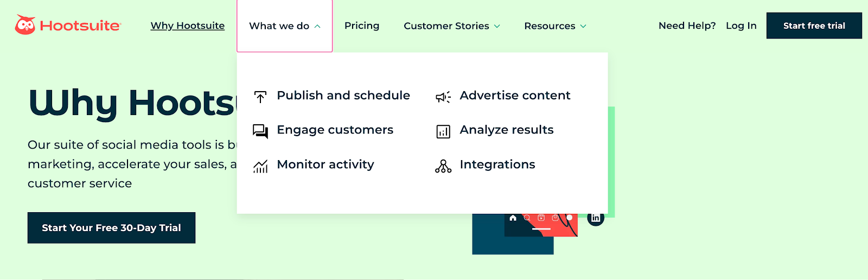The image size is (868, 280).
Task: Click the Analyze results bar chart icon
Action: click(443, 132)
